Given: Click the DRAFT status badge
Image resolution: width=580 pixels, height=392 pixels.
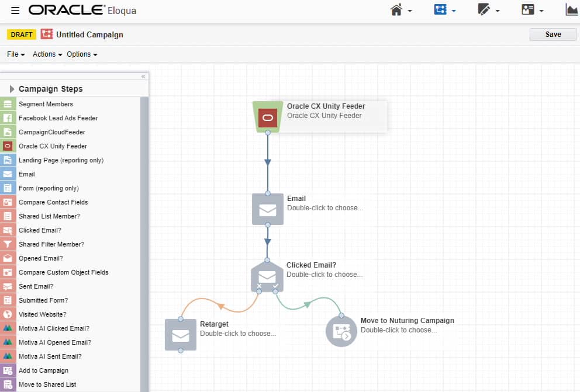Looking at the screenshot, I should pos(22,34).
